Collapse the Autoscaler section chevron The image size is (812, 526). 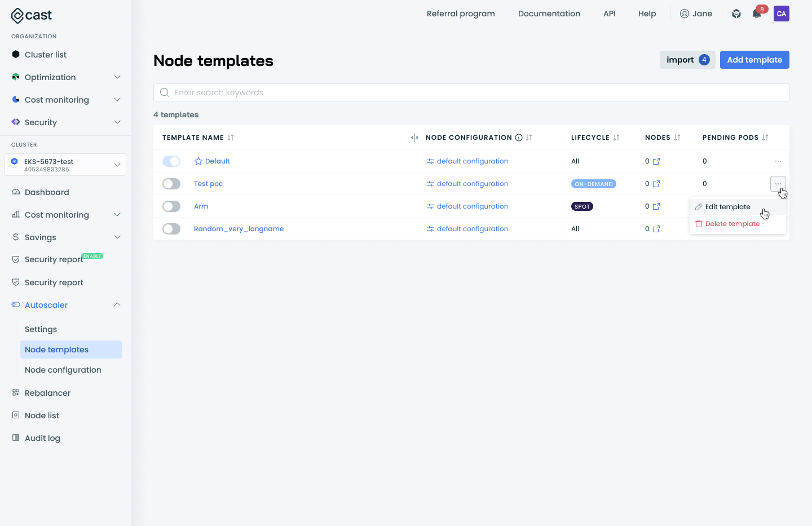point(117,304)
